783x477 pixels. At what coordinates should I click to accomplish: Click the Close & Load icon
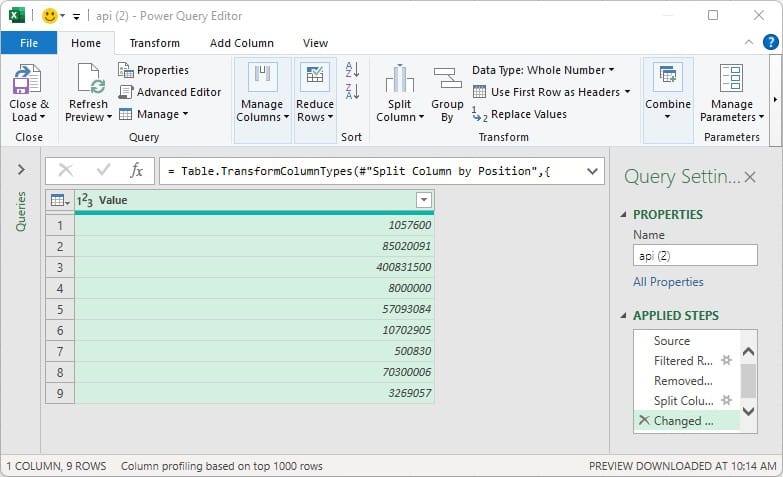(x=28, y=79)
